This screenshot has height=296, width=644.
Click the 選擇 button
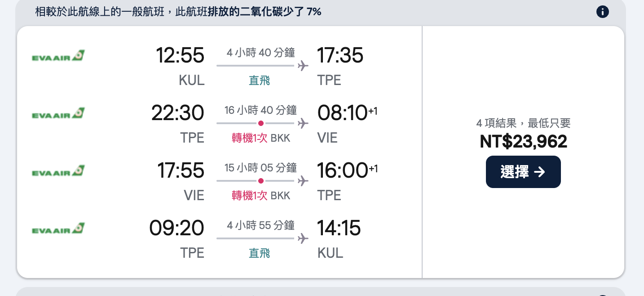coord(523,172)
